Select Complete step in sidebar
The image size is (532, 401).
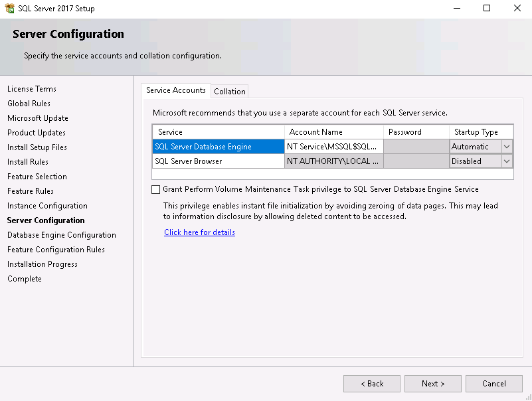point(25,279)
